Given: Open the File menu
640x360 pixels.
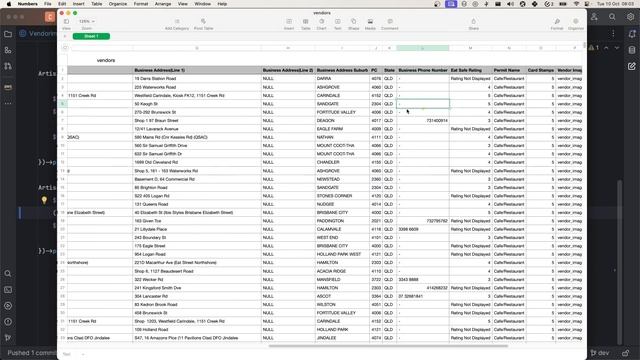Looking at the screenshot, I should pos(48,4).
